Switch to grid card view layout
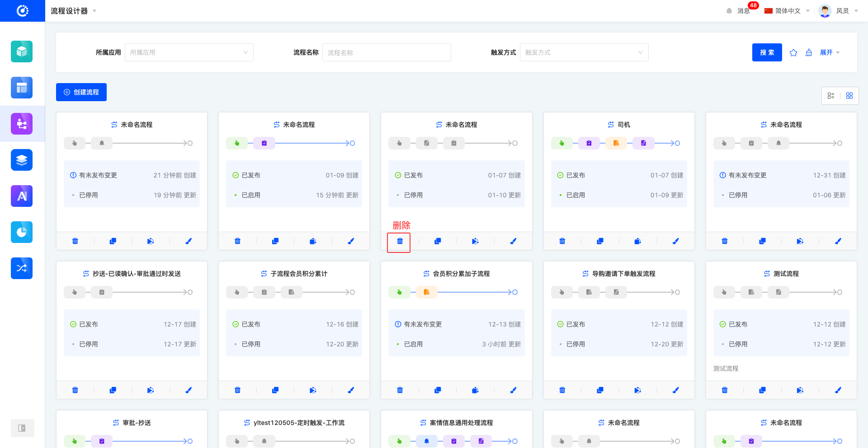Viewport: 868px width, 448px height. click(x=849, y=96)
